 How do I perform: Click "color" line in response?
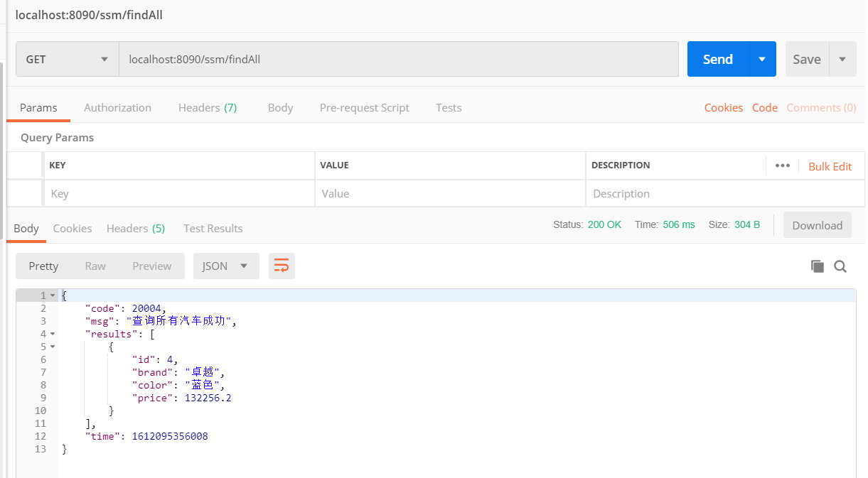point(178,385)
